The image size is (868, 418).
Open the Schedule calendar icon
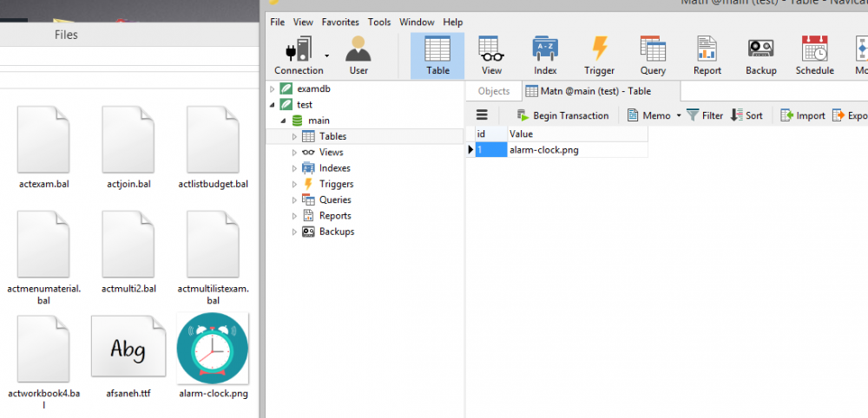click(x=814, y=49)
